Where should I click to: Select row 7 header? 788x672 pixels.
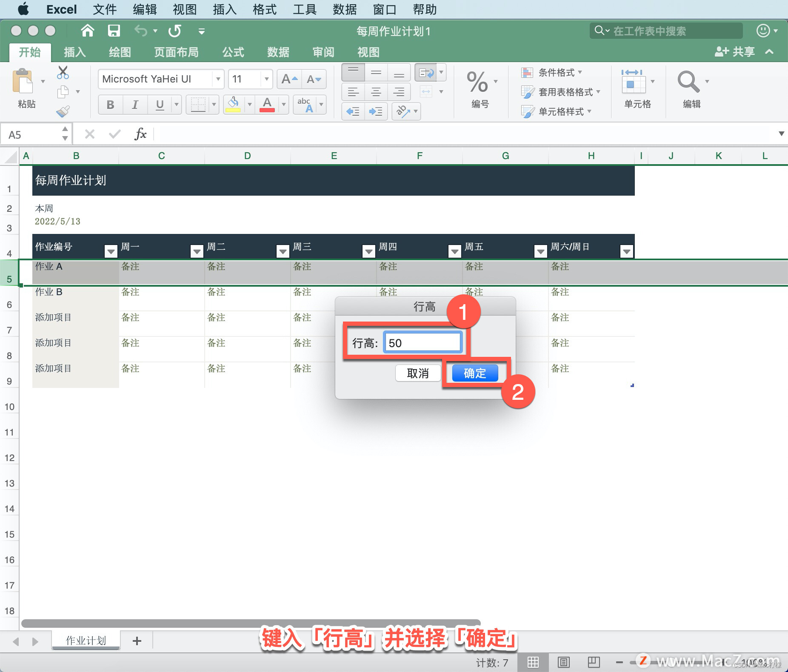pyautogui.click(x=9, y=325)
